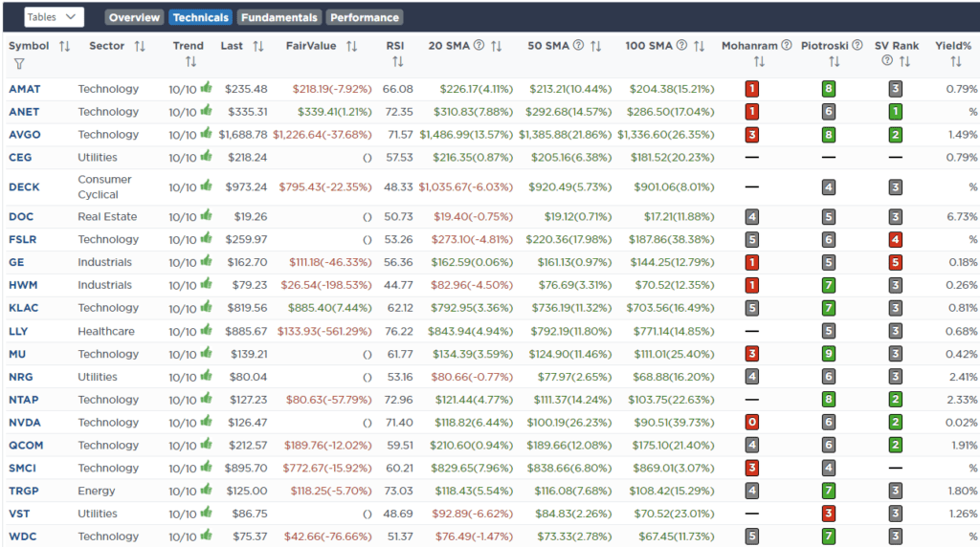Click AVGO green Piotroski badge 8
Image resolution: width=980 pixels, height=547 pixels.
pyautogui.click(x=829, y=134)
